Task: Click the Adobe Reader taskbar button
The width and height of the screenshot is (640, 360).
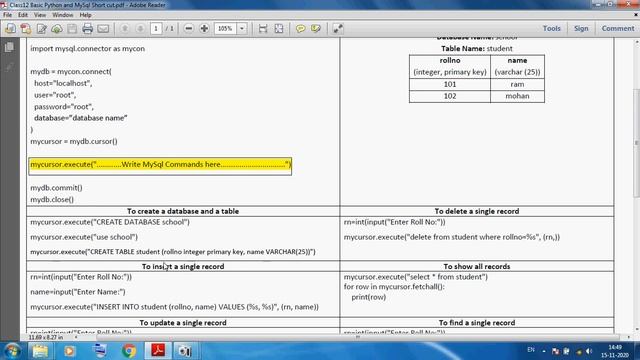Action: tap(158, 351)
